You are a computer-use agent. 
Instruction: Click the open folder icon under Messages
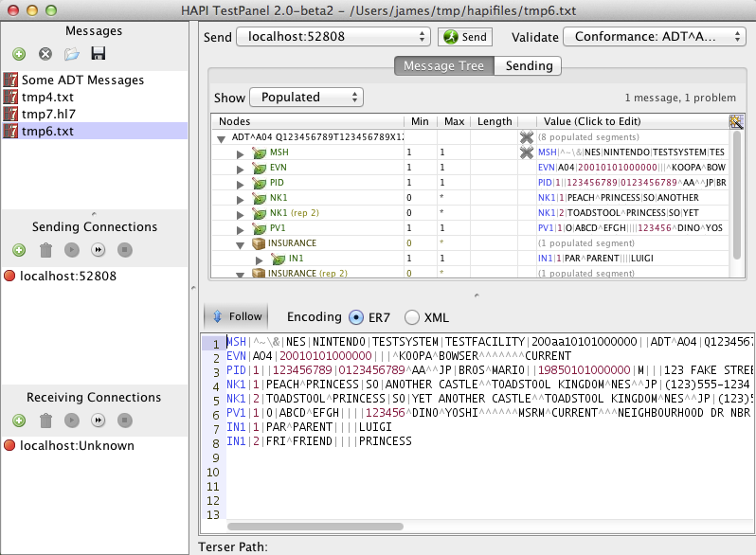pos(71,55)
